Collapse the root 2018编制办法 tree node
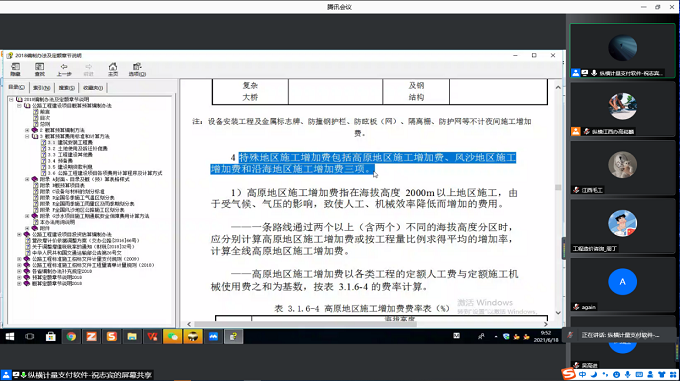Screen dimensions: 680x381 pos(11,99)
